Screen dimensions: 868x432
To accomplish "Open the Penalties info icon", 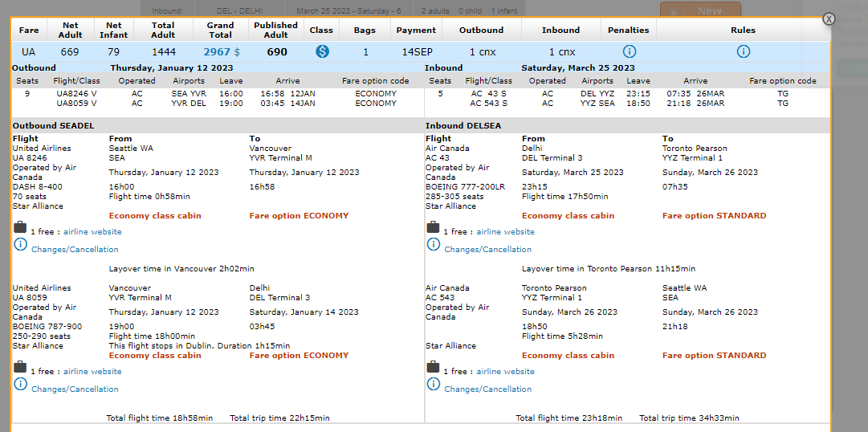I will coord(630,51).
